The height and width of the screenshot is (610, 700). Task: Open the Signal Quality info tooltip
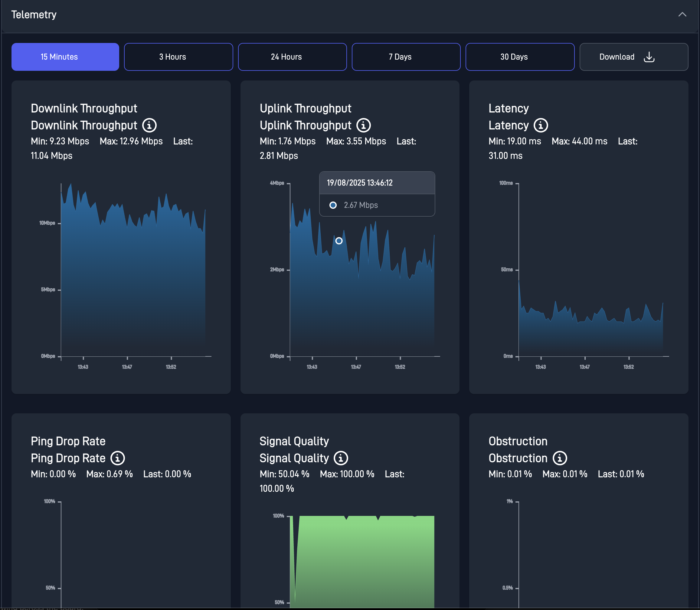click(x=341, y=458)
